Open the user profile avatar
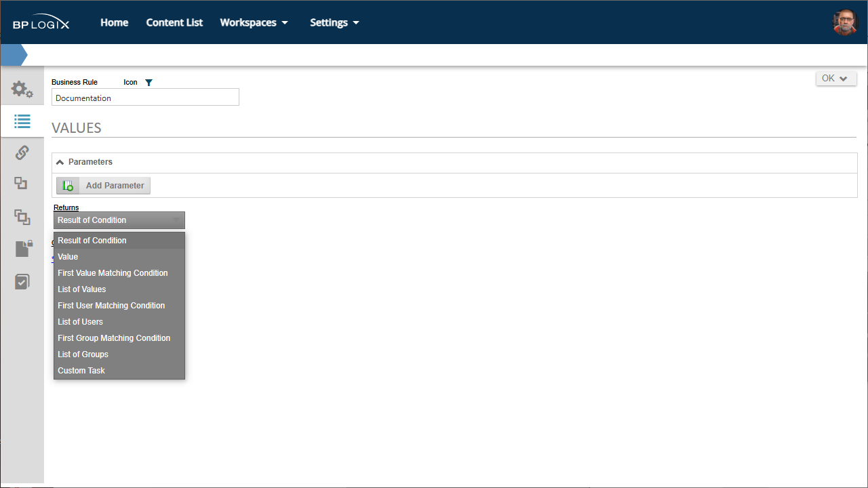The image size is (868, 488). point(845,22)
